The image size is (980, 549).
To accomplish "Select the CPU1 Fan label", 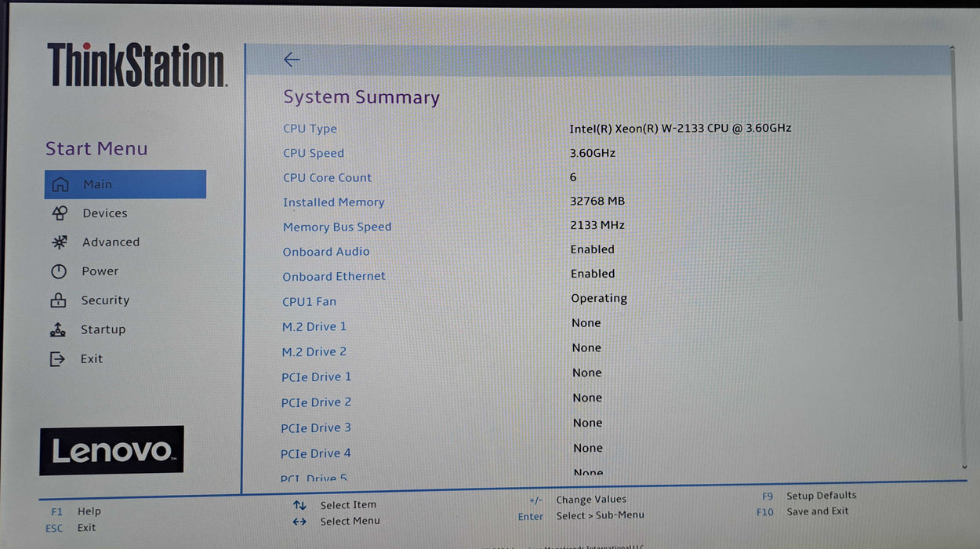I will pyautogui.click(x=309, y=302).
